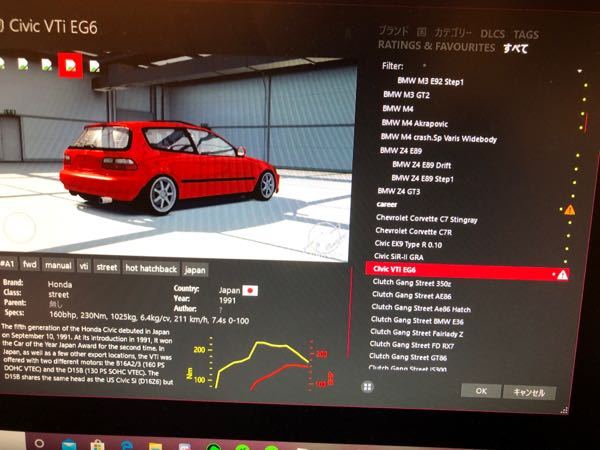This screenshot has height=450, width=600.
Task: Pick the skin icon right of the highlighted one
Action: tap(94, 66)
